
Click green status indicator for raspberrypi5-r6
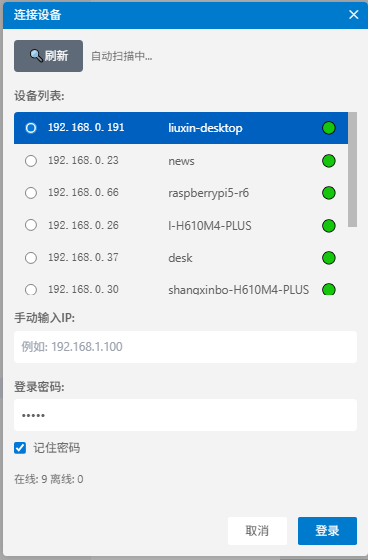(329, 193)
